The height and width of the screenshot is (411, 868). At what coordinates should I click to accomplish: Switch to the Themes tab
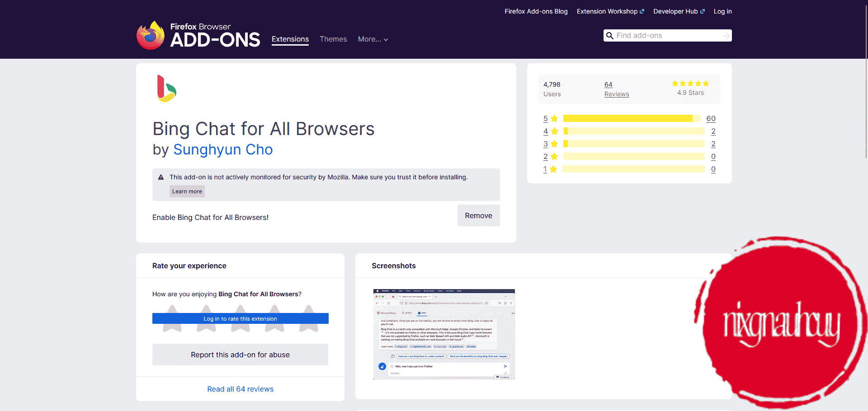(x=333, y=39)
